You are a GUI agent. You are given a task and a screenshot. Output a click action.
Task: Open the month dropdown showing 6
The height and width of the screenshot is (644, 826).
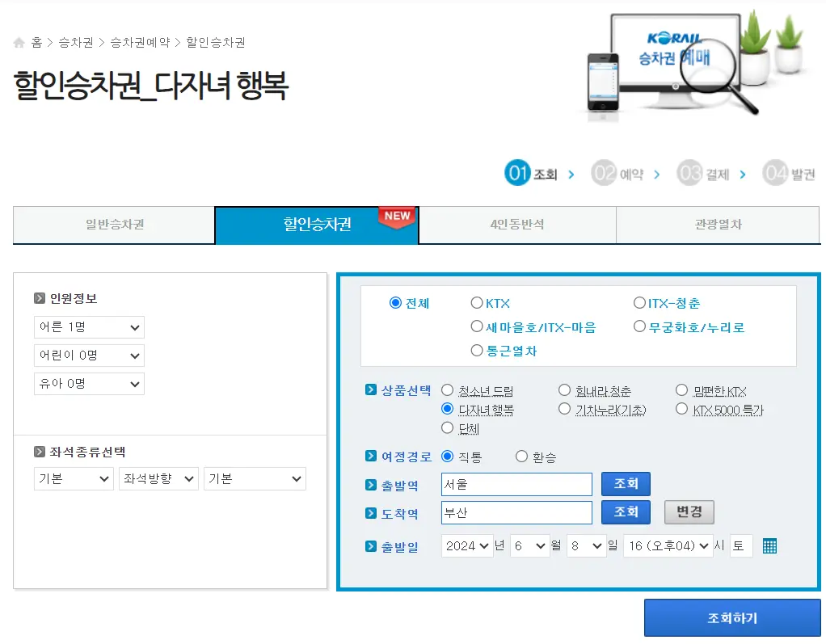[x=530, y=546]
